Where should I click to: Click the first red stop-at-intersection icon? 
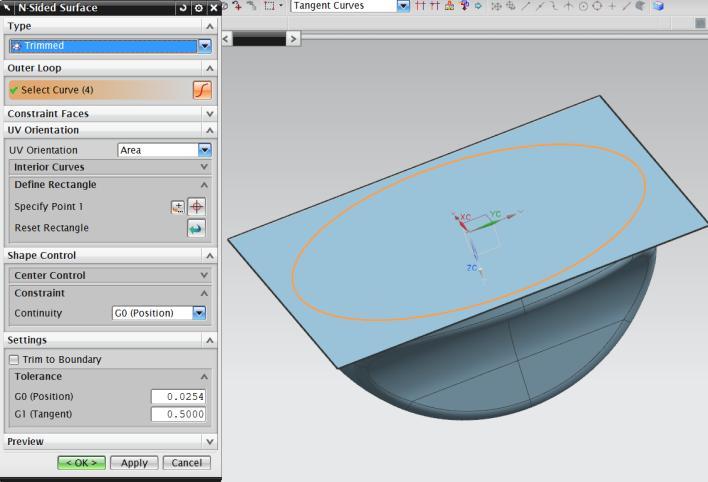click(x=420, y=6)
